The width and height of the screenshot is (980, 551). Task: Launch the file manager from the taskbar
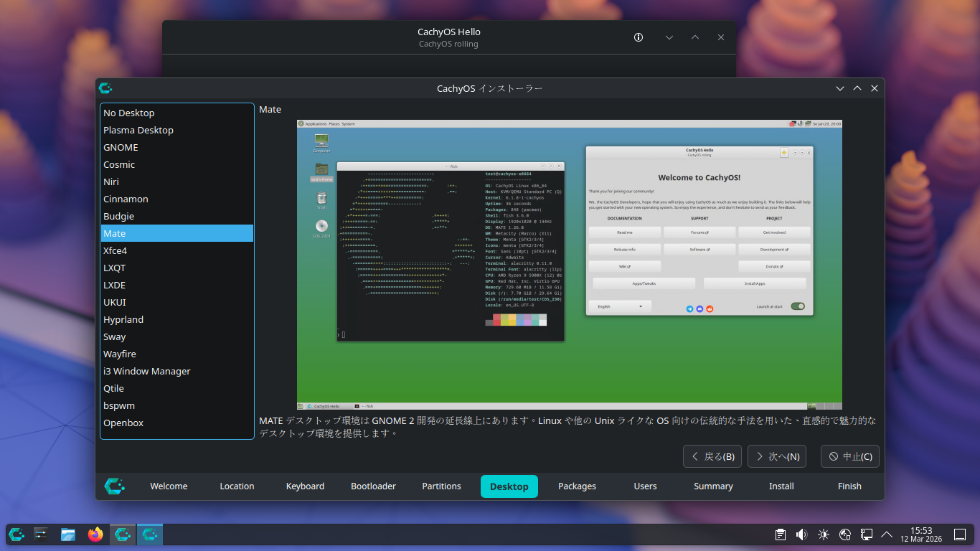68,534
